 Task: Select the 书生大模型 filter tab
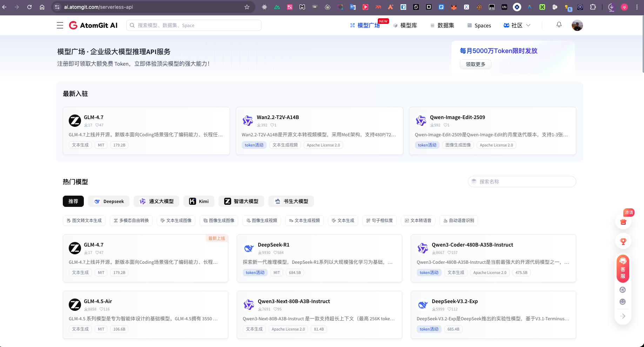pyautogui.click(x=291, y=201)
